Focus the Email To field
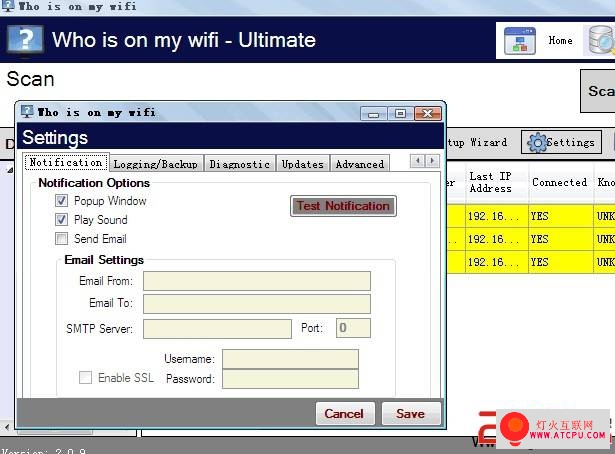 coord(257,304)
